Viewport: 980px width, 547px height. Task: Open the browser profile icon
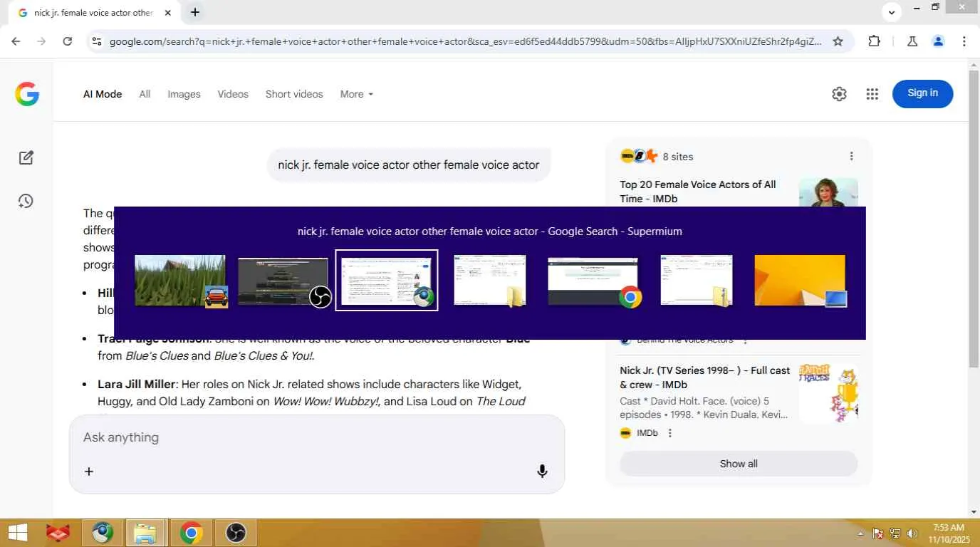point(938,41)
